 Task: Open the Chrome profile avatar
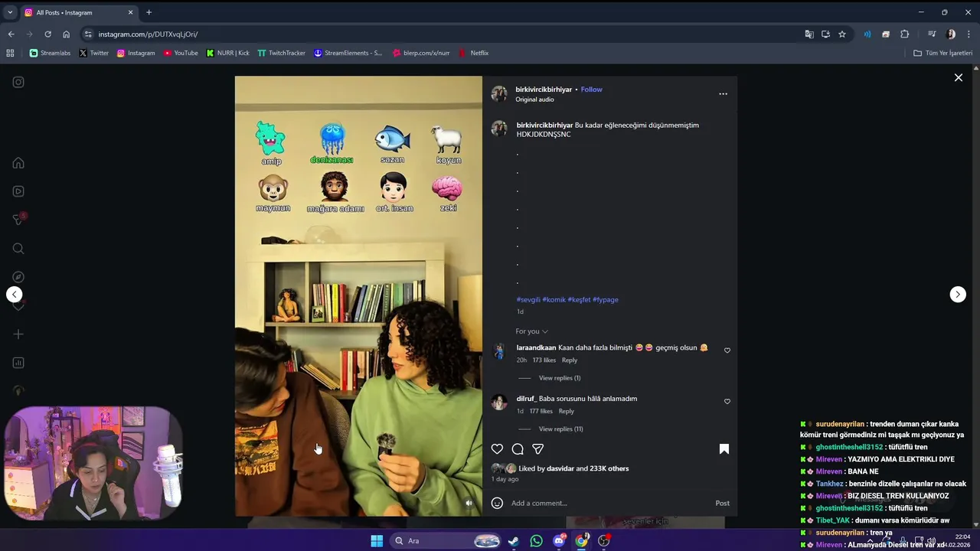(x=951, y=34)
